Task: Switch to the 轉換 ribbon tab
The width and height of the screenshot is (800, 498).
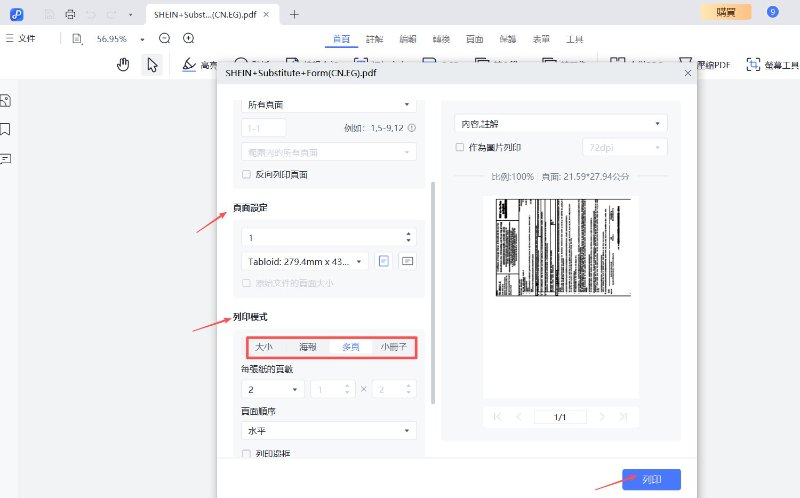Action: click(441, 39)
